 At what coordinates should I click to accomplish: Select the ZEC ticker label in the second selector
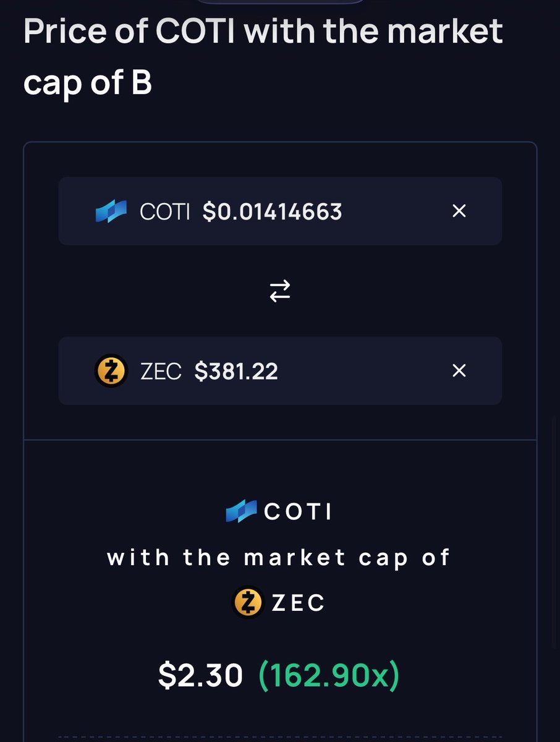(x=160, y=371)
